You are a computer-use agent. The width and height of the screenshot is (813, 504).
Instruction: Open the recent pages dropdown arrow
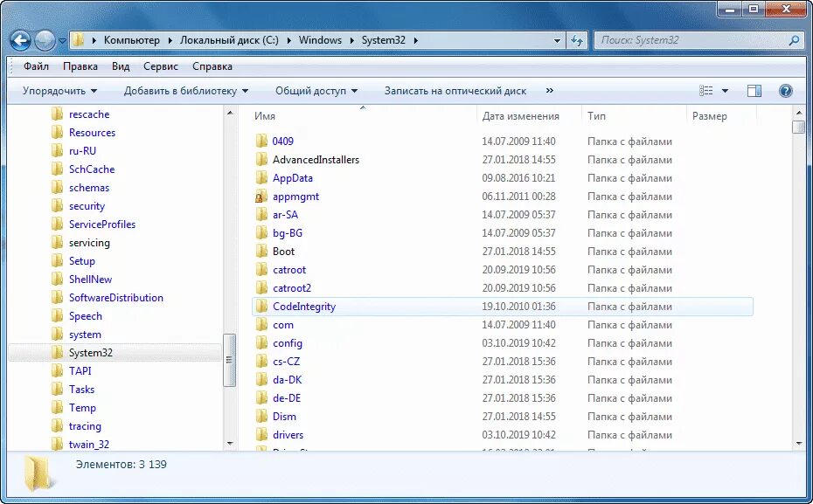coord(62,40)
